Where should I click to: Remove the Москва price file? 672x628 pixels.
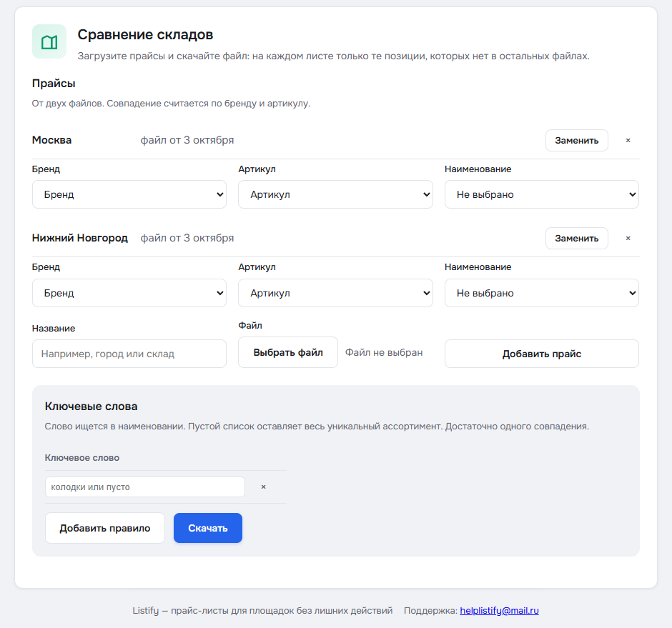point(628,141)
